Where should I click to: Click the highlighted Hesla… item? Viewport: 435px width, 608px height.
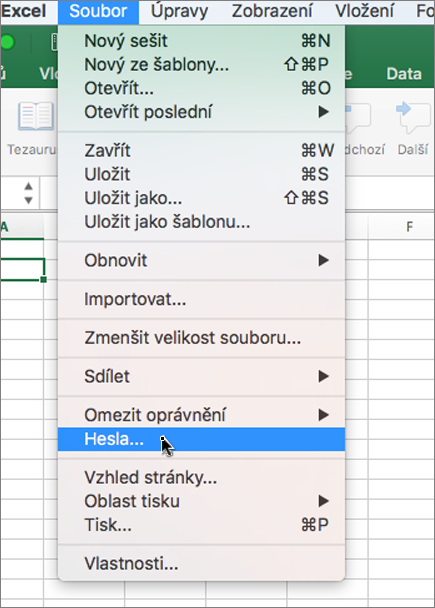pyautogui.click(x=201, y=439)
